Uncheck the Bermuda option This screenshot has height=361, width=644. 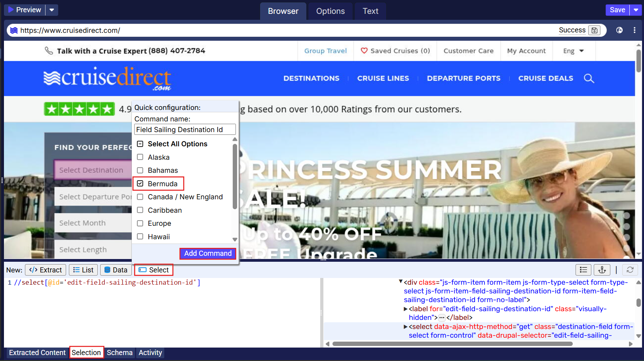point(140,183)
